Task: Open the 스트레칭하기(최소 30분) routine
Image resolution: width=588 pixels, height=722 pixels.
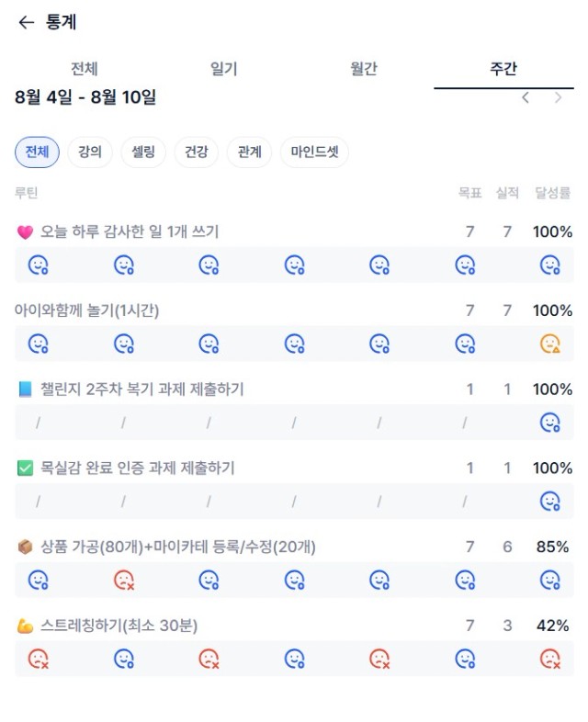Action: pyautogui.click(x=119, y=626)
